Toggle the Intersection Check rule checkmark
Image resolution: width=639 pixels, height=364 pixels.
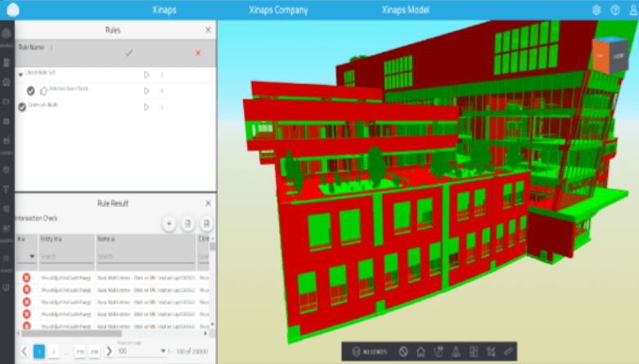pyautogui.click(x=30, y=91)
